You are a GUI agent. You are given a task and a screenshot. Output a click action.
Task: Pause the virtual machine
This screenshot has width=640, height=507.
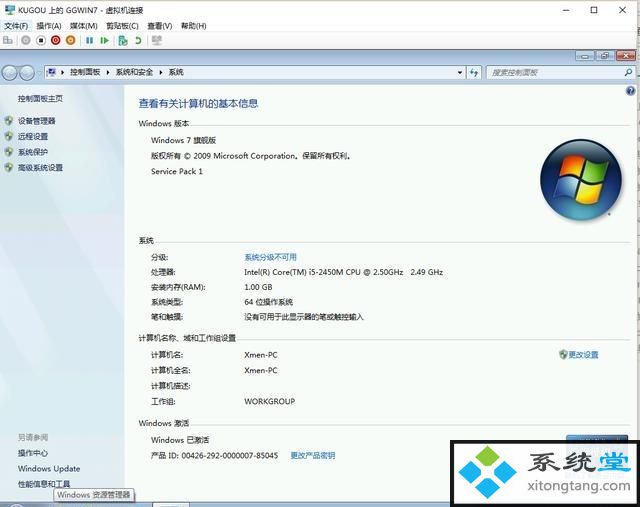(89, 40)
